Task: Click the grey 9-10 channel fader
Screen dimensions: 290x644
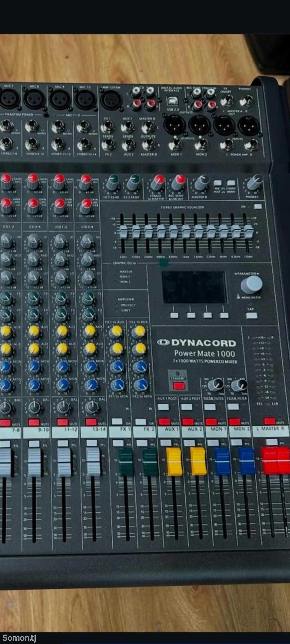Action: point(34,463)
